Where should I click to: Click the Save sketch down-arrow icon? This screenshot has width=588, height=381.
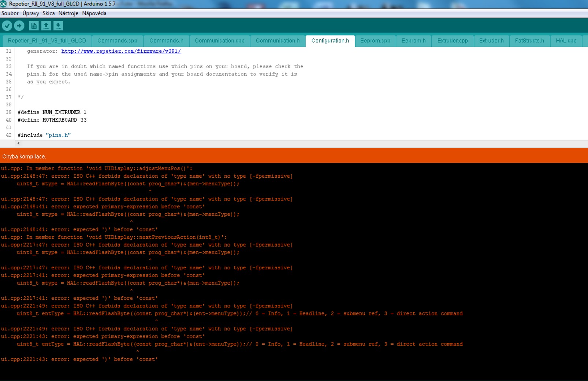pos(58,26)
